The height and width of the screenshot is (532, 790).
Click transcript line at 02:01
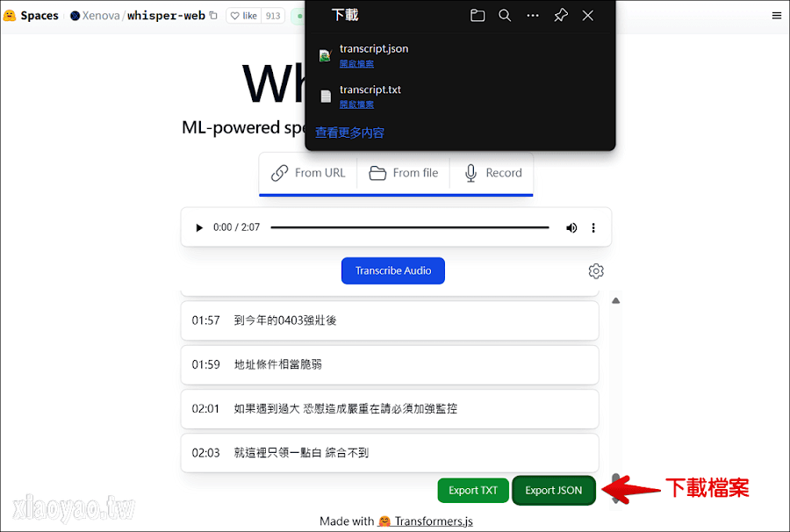[390, 408]
